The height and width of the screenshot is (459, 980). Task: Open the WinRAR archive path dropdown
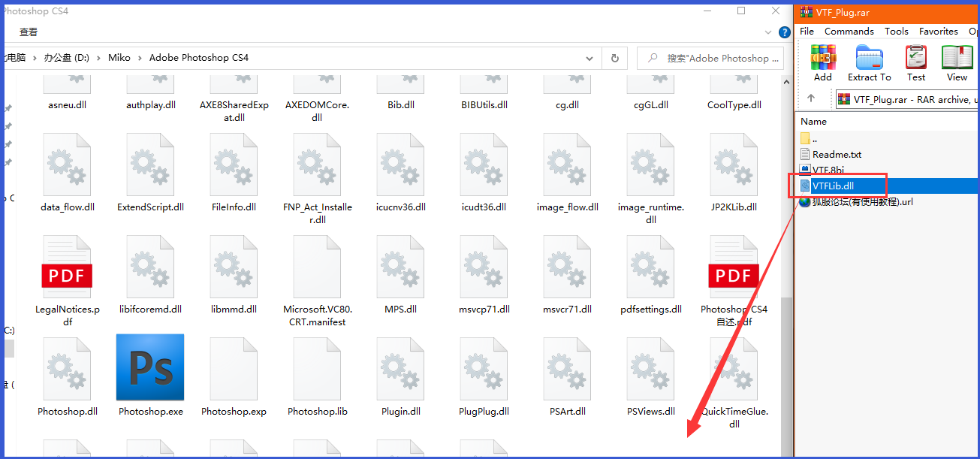pos(908,99)
